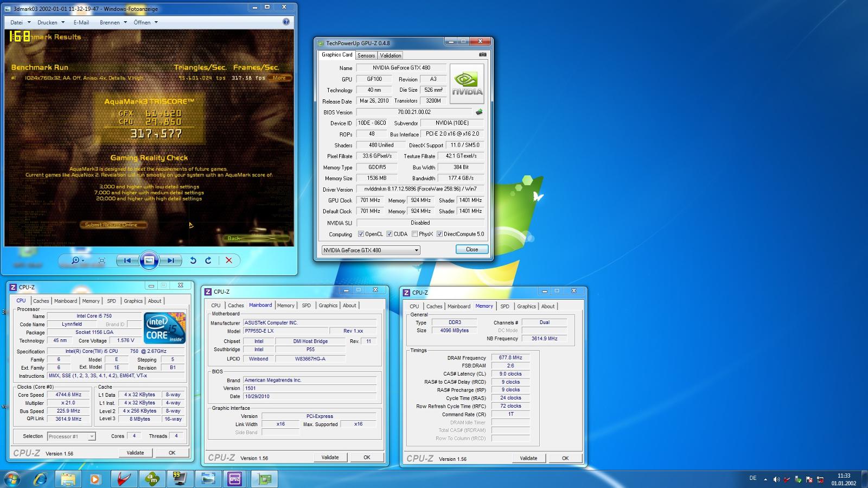Click E-Mail in the photo viewer toolbar
Viewport: 868px width, 488px height.
[x=81, y=22]
